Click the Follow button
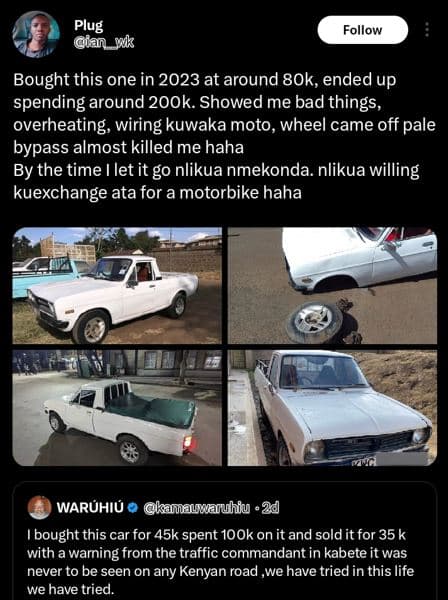The height and width of the screenshot is (600, 448). click(362, 30)
